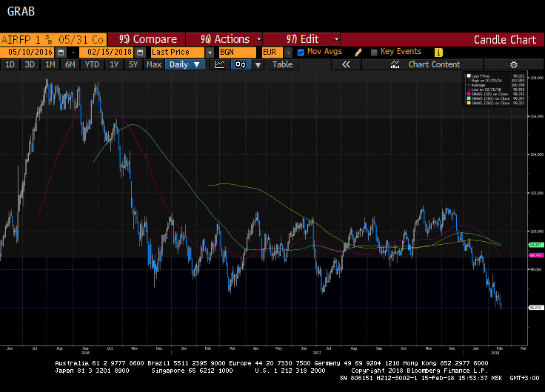Click the GRAB window title
Viewport: 545px width, 392px height.
click(x=21, y=11)
